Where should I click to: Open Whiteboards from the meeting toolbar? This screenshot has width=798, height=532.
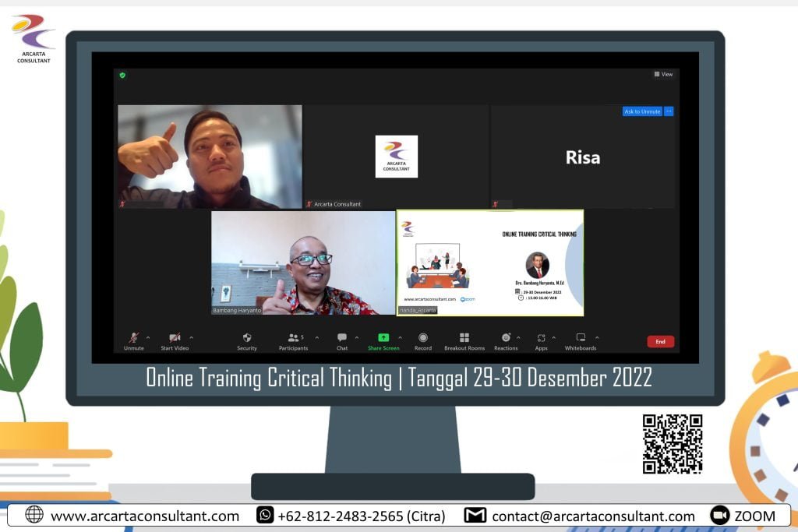(581, 338)
